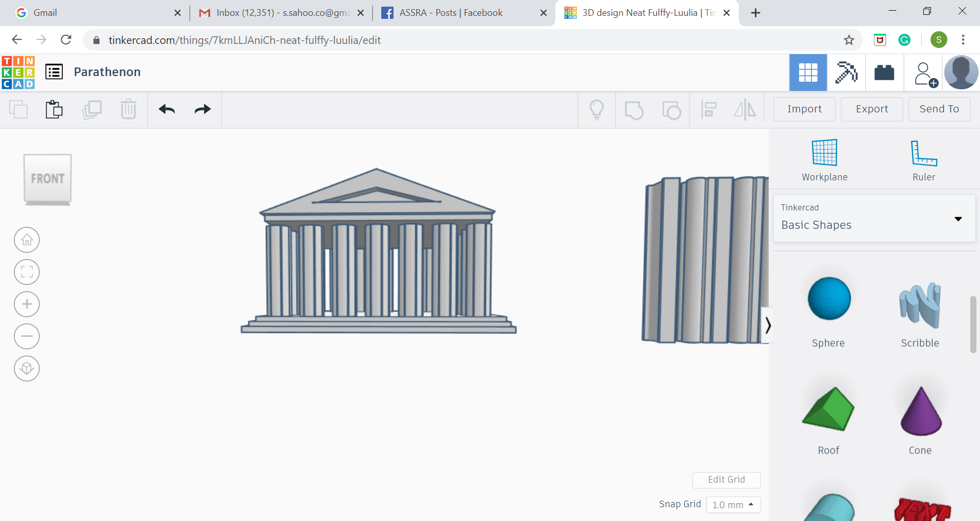Screen dimensions: 980x521
Task: Toggle orthographic perspective view cube icon
Action: 27,368
